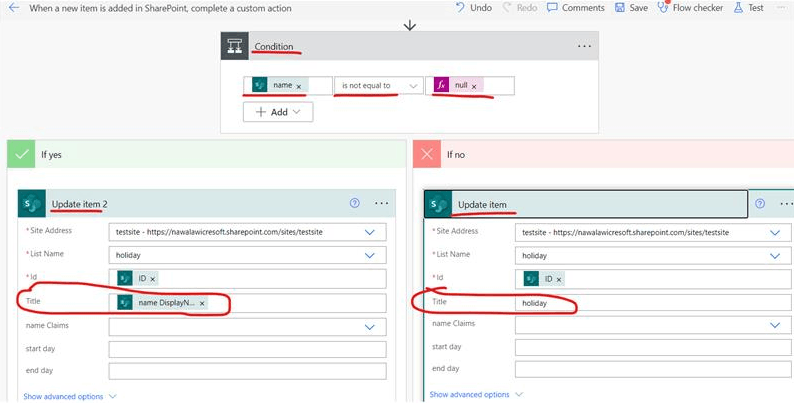Click the Redo button
Image resolution: width=794 pixels, height=403 pixels.
click(520, 8)
